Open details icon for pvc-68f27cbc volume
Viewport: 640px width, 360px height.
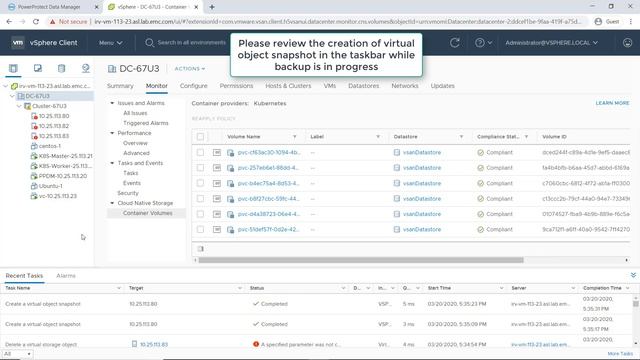tap(217, 199)
